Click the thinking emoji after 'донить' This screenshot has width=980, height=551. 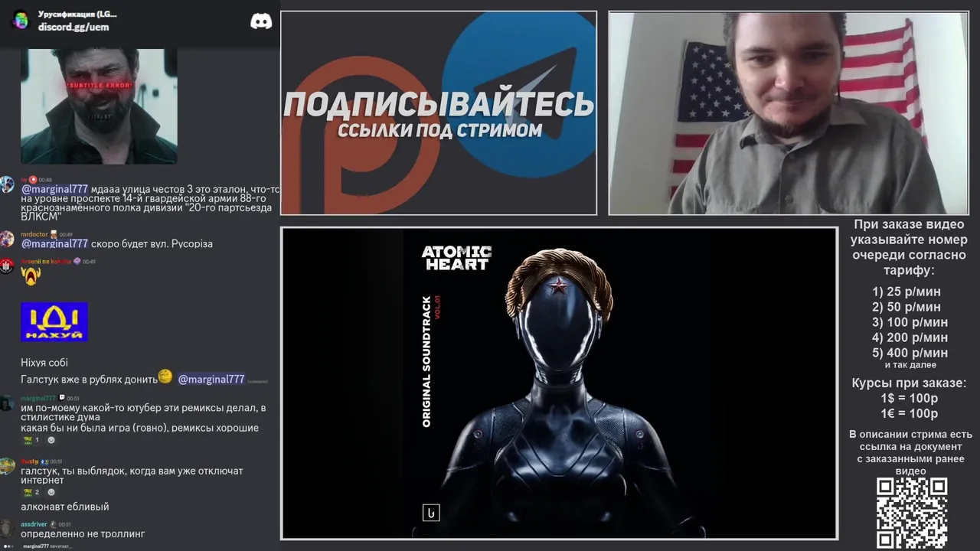(165, 377)
